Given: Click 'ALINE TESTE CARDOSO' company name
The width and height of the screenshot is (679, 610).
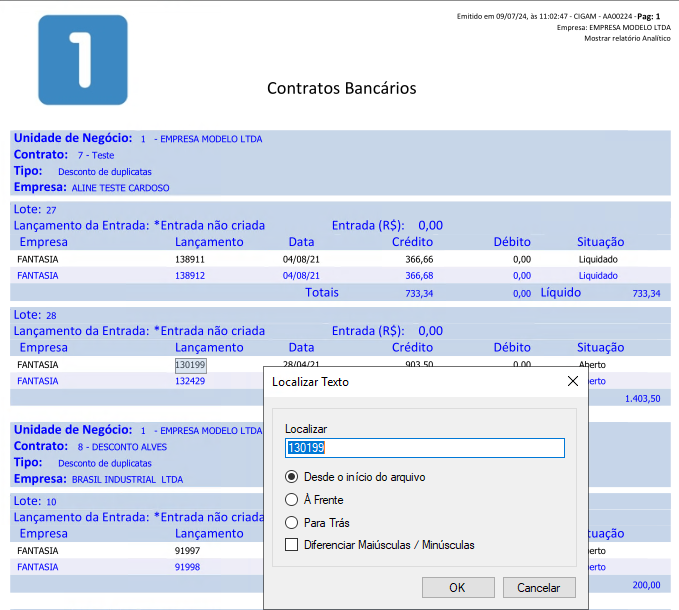Looking at the screenshot, I should click(120, 188).
